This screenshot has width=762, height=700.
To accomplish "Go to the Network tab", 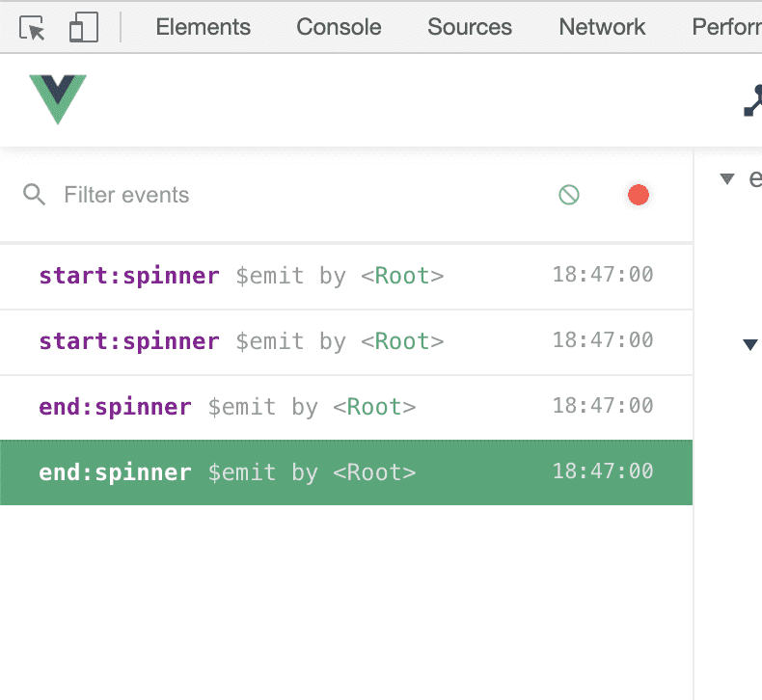I will coord(602,28).
